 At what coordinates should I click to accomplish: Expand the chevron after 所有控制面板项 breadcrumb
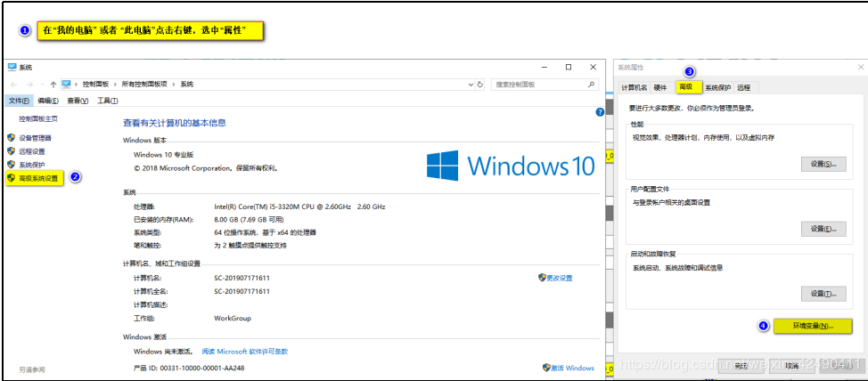(x=173, y=85)
